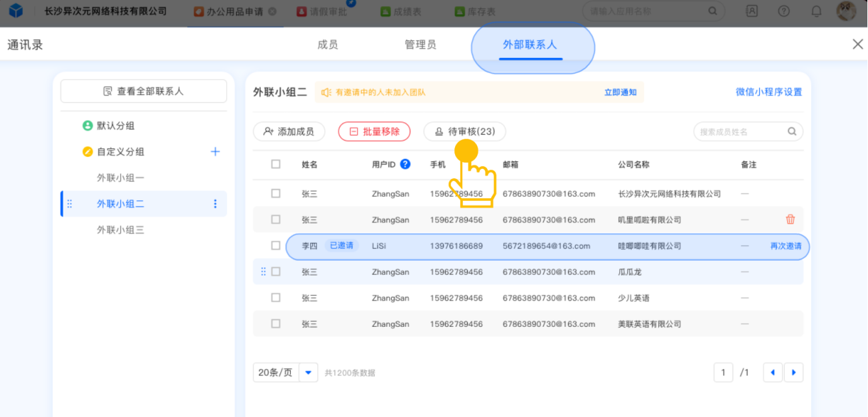Screen dimensions: 868x417
Task: Click the 搜索成员姓名 input field
Action: tap(741, 131)
